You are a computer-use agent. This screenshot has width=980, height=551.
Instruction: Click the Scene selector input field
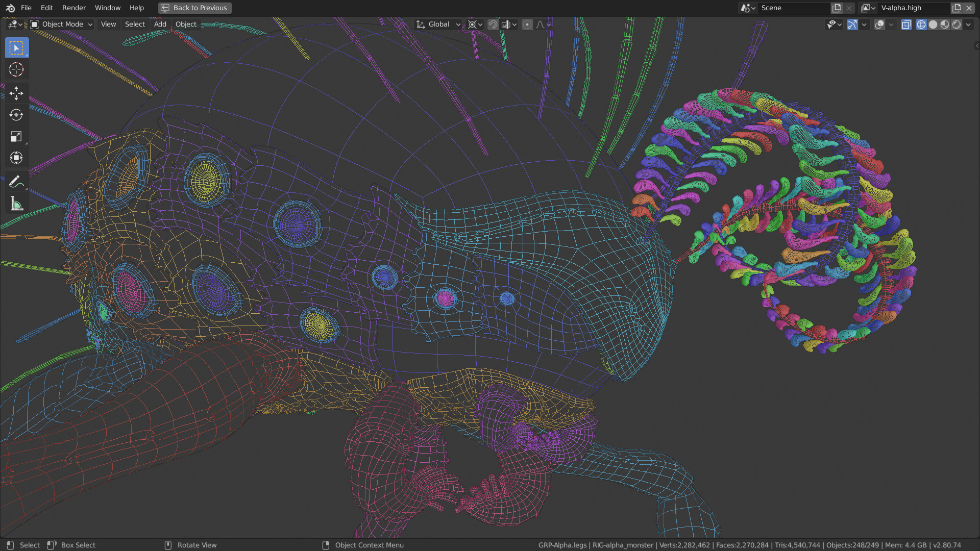(x=793, y=8)
